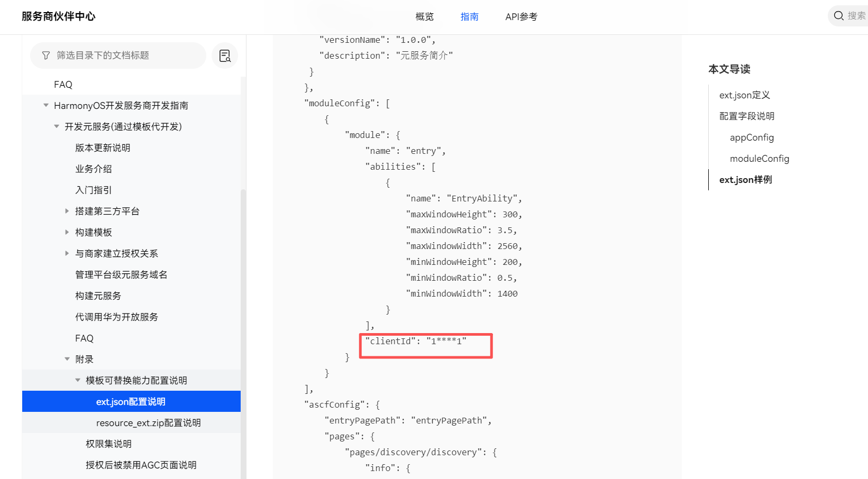The width and height of the screenshot is (868, 479).
Task: Expand the 搭建第三方平台 tree arrow
Action: (x=67, y=211)
